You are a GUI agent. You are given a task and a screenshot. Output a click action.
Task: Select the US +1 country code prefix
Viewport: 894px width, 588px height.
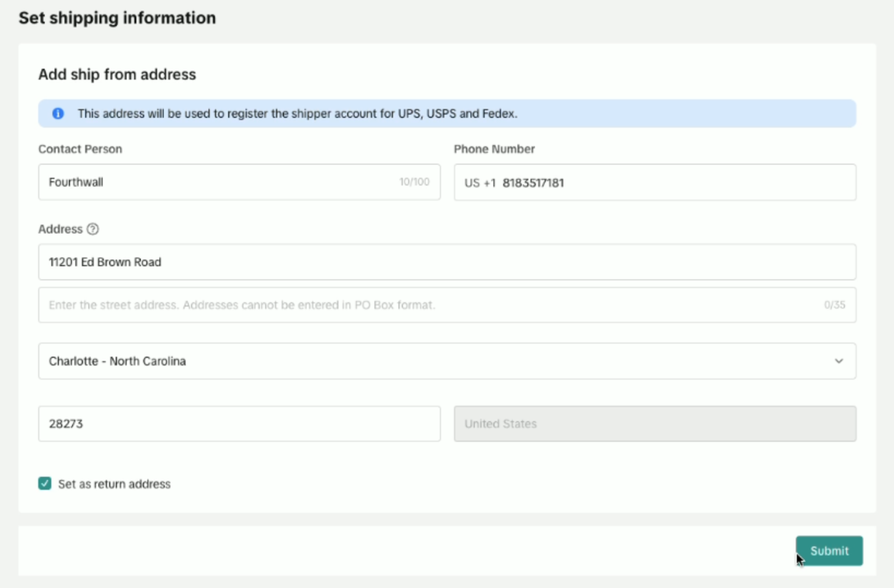coord(479,183)
